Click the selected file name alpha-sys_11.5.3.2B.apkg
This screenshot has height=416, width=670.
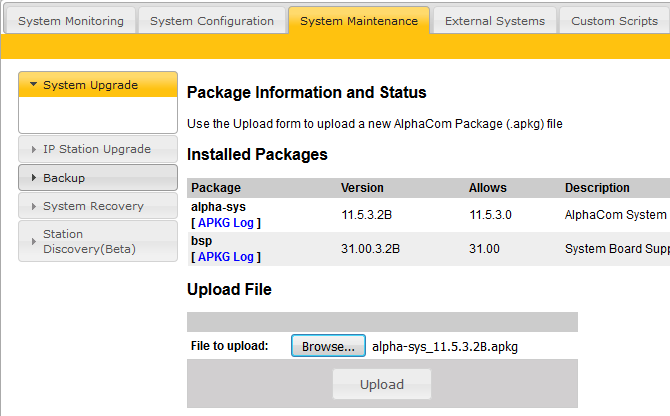coord(445,347)
